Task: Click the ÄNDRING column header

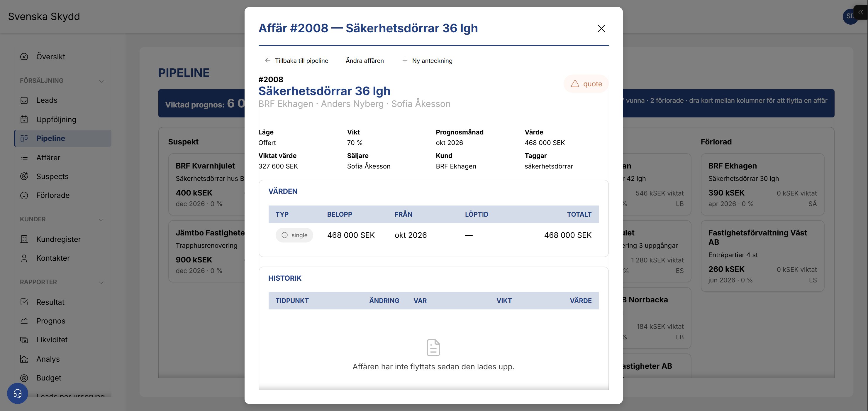Action: (x=384, y=301)
